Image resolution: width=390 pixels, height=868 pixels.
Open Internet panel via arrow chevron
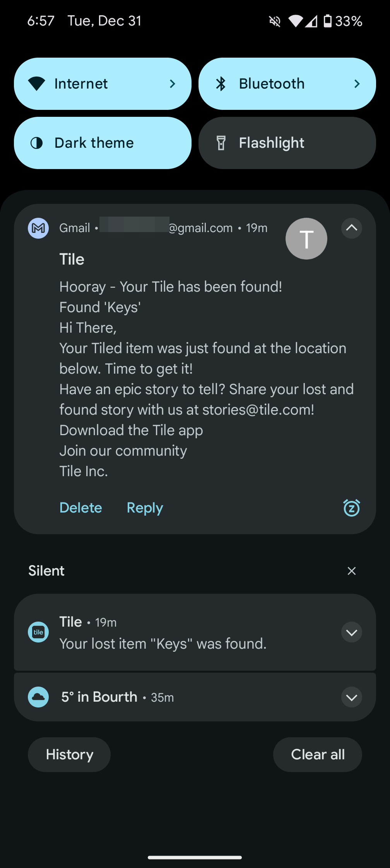point(173,84)
